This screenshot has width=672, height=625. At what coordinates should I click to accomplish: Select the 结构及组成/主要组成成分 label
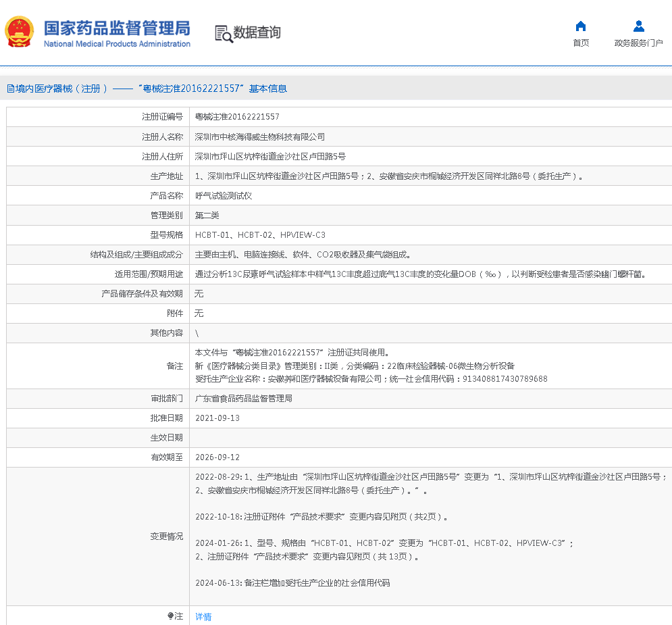136,255
